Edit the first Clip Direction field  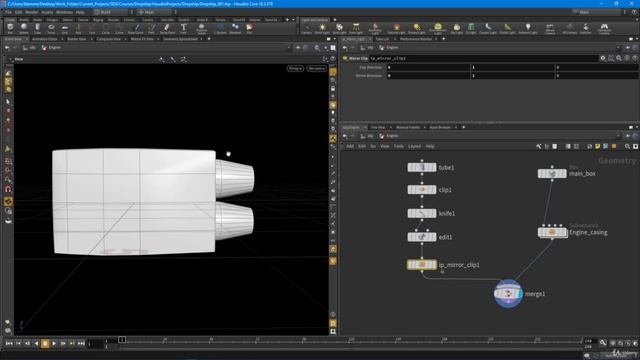coord(428,67)
